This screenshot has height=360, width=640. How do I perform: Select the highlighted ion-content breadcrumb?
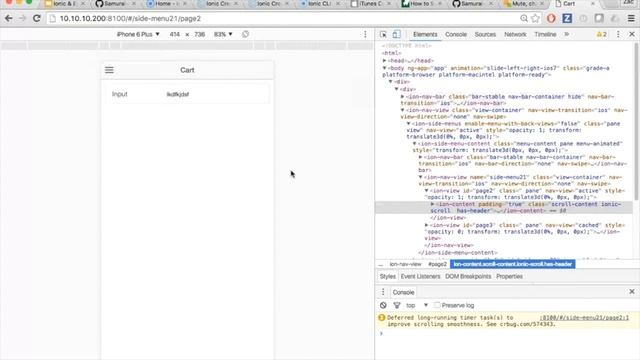pos(513,264)
